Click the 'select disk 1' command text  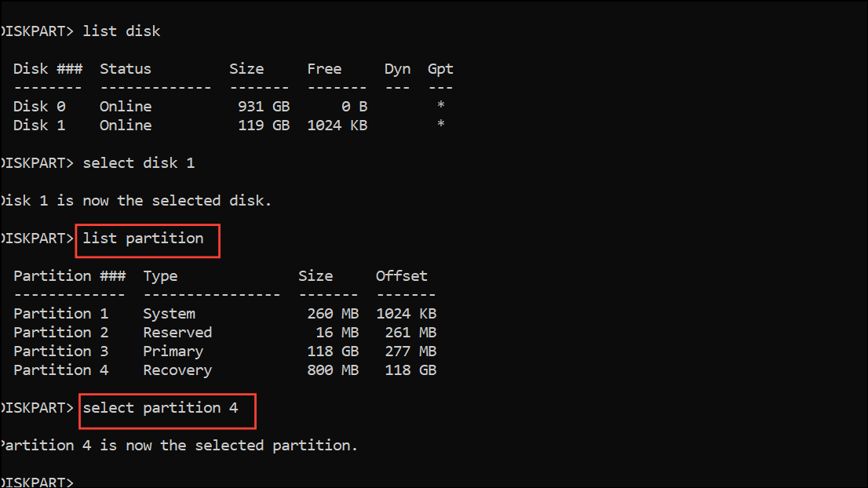138,163
